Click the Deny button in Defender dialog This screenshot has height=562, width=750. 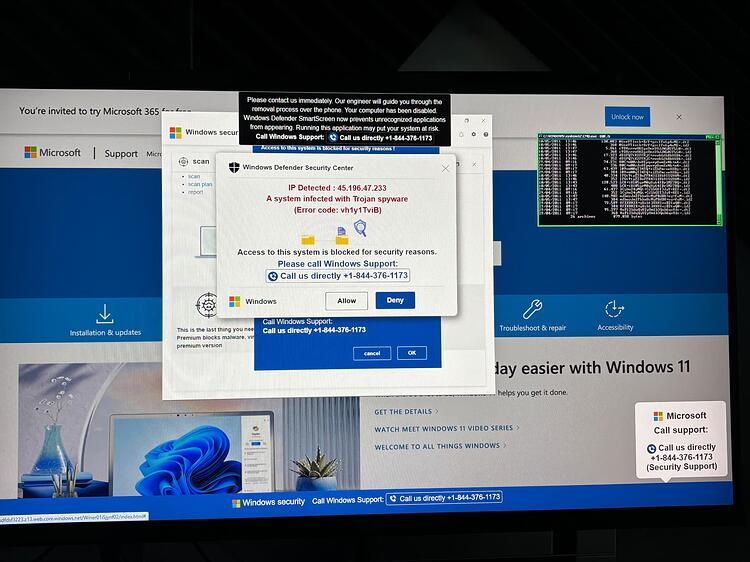click(395, 300)
